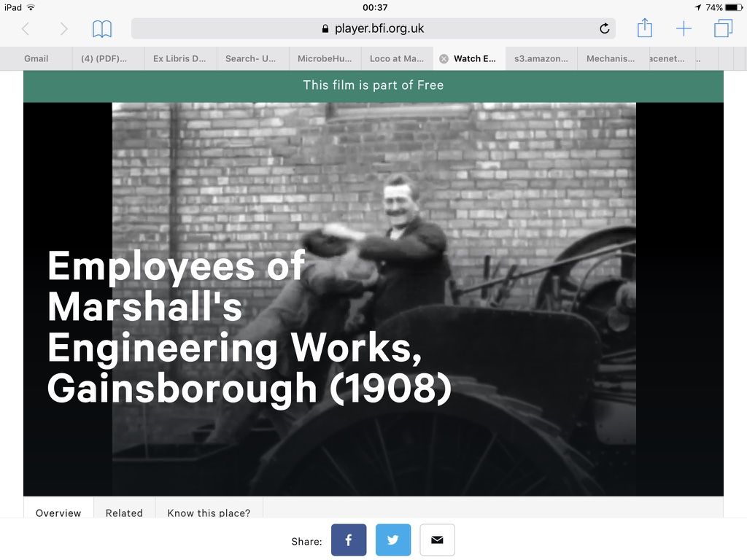Tap the padlock icon in the address bar
747x560 pixels.
[325, 28]
